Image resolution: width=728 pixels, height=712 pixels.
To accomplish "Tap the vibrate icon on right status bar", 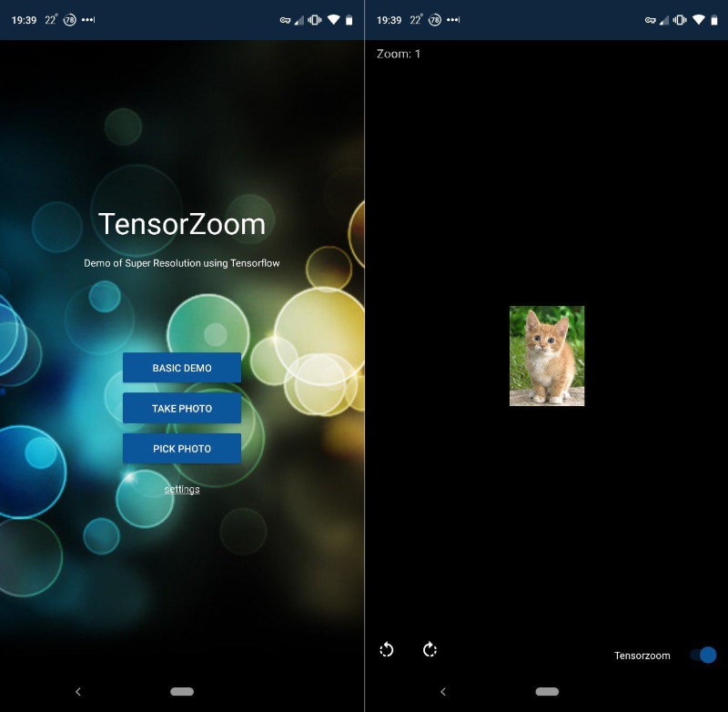I will [680, 19].
